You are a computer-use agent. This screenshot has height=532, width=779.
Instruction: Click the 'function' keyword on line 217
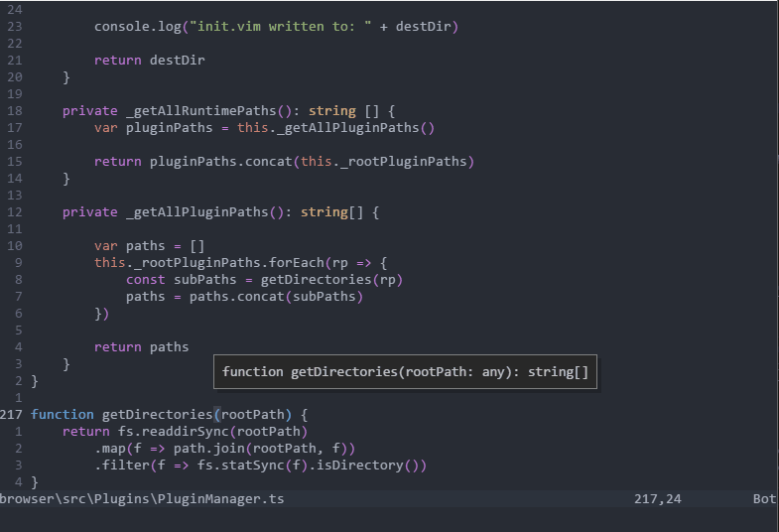pos(63,415)
